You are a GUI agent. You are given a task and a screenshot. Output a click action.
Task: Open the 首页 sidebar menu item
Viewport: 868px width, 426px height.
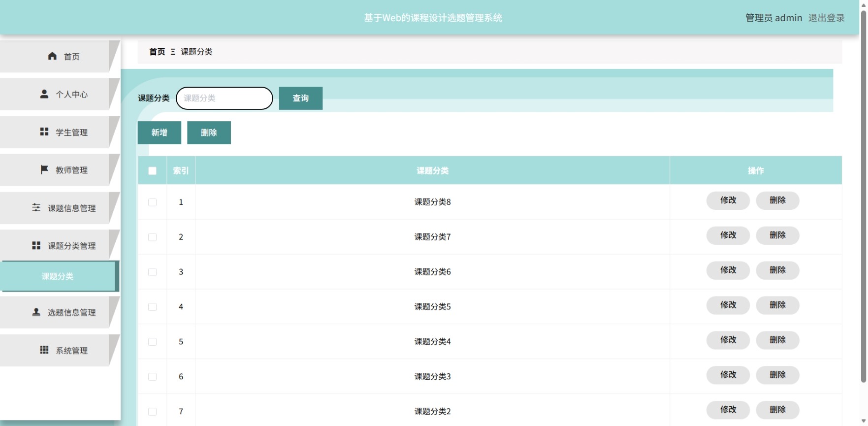pyautogui.click(x=60, y=56)
